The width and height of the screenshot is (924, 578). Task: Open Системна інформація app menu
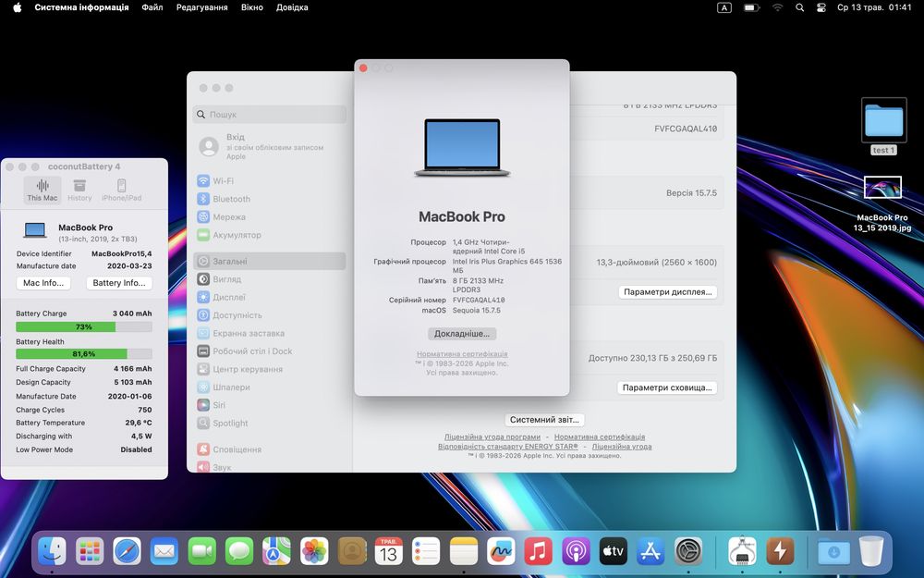point(81,7)
